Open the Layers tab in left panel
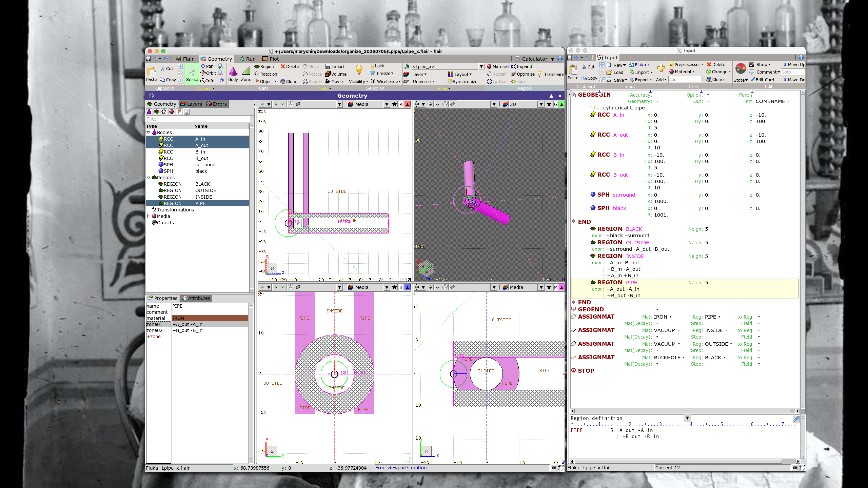Viewport: 868px width, 488px height. 191,104
